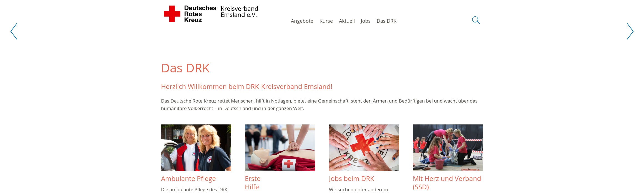Click the hands on red cross image
The width and height of the screenshot is (644, 194).
[x=364, y=148]
